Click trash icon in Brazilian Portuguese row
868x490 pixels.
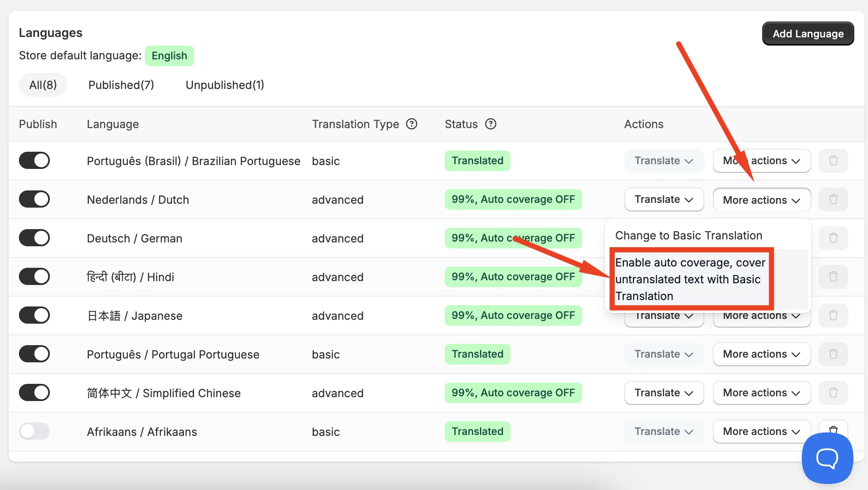coord(833,161)
